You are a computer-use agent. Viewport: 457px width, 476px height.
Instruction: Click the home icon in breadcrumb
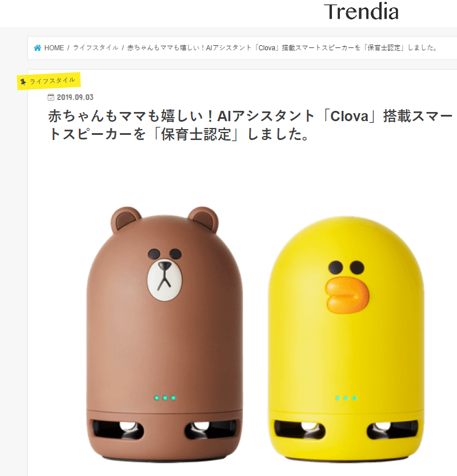(37, 48)
